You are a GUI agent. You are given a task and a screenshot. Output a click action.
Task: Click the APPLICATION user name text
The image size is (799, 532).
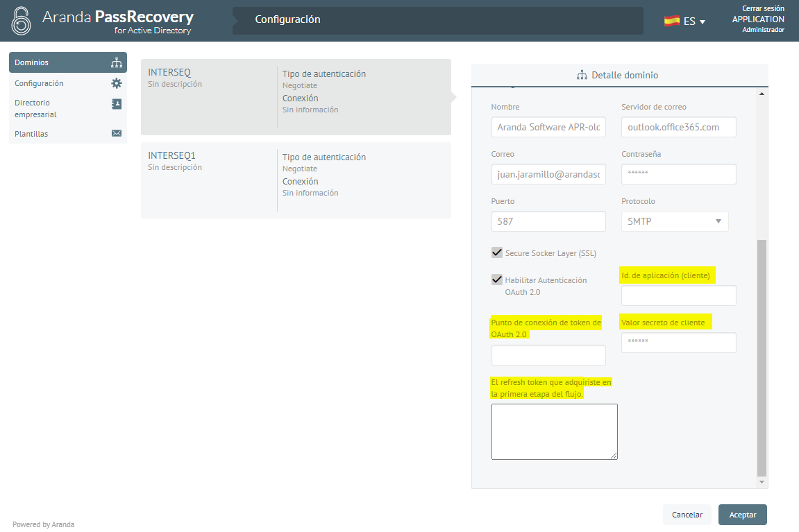tap(758, 19)
